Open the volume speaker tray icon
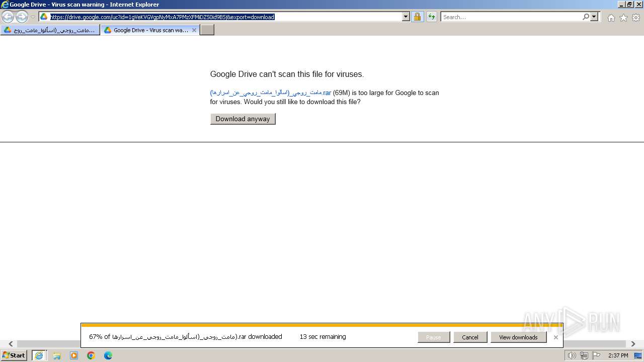This screenshot has width=644, height=362. pos(572,355)
